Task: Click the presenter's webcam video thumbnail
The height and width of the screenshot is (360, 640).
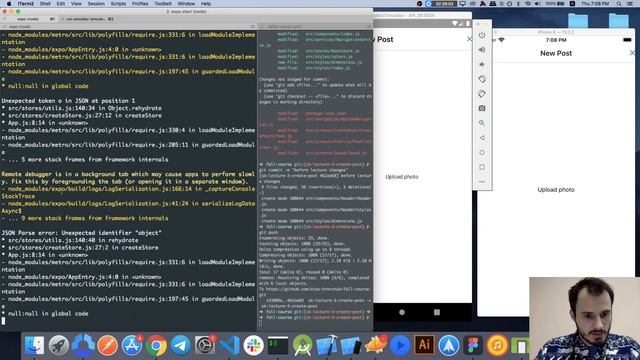Action: pos(584,318)
